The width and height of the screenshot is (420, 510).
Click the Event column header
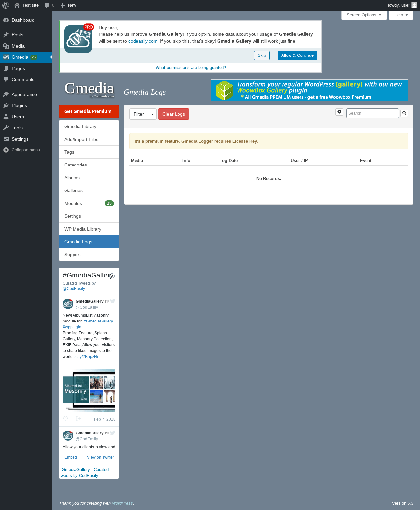[366, 161]
